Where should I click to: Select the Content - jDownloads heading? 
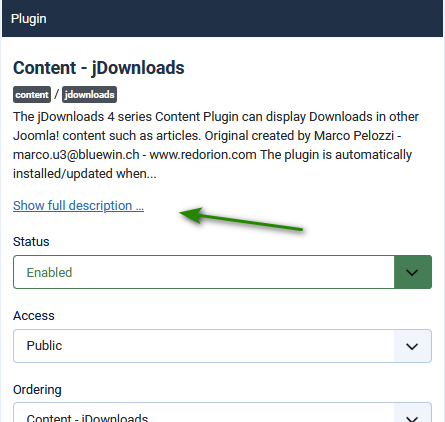pyautogui.click(x=99, y=68)
